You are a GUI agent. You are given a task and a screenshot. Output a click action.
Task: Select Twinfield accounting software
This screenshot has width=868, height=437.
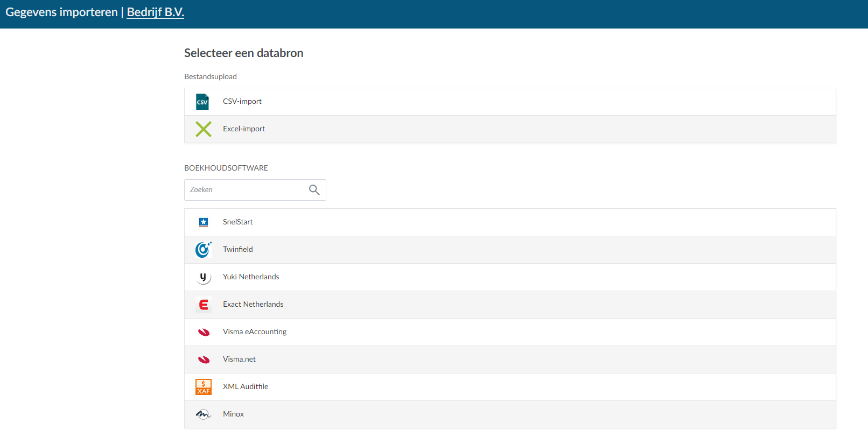coord(510,250)
